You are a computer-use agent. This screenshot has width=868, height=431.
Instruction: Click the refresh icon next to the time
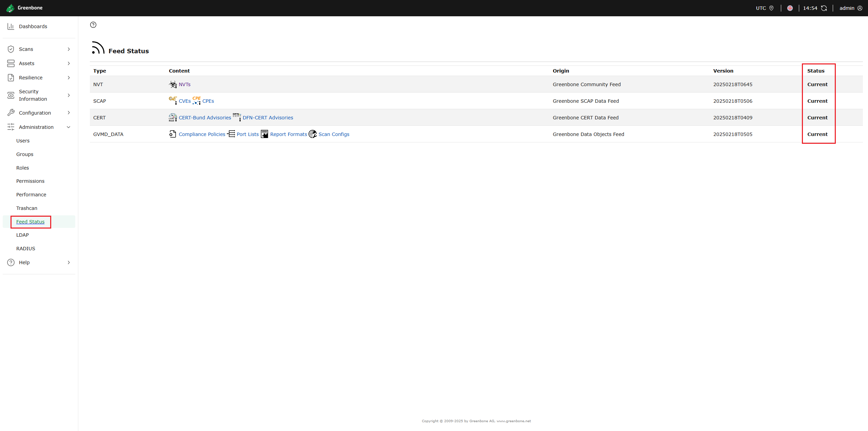point(824,8)
